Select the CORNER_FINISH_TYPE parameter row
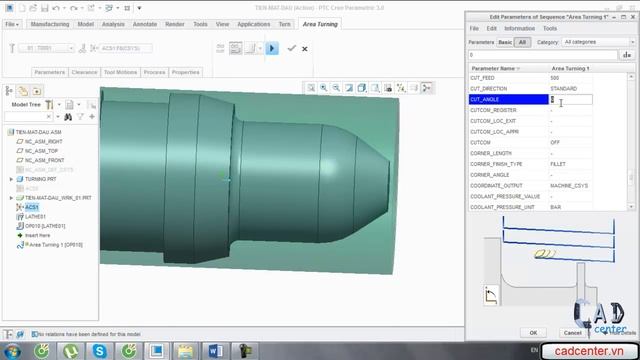 [x=530, y=164]
